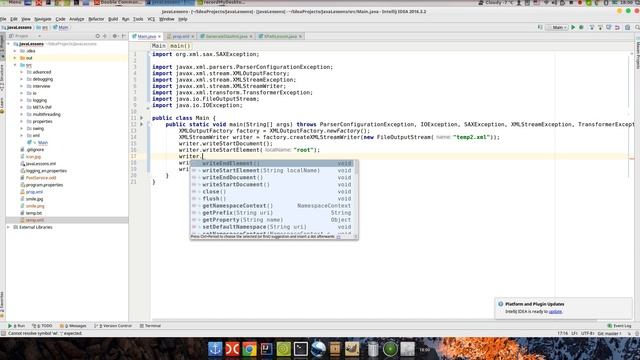Select smile.jpg file in tree
The image size is (640, 360).
tap(34, 199)
